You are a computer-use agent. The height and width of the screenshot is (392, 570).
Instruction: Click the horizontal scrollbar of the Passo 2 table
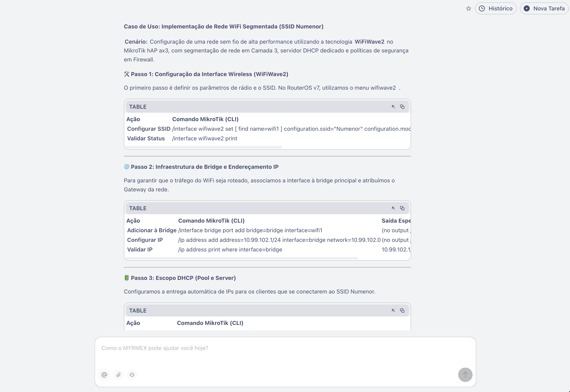click(242, 258)
